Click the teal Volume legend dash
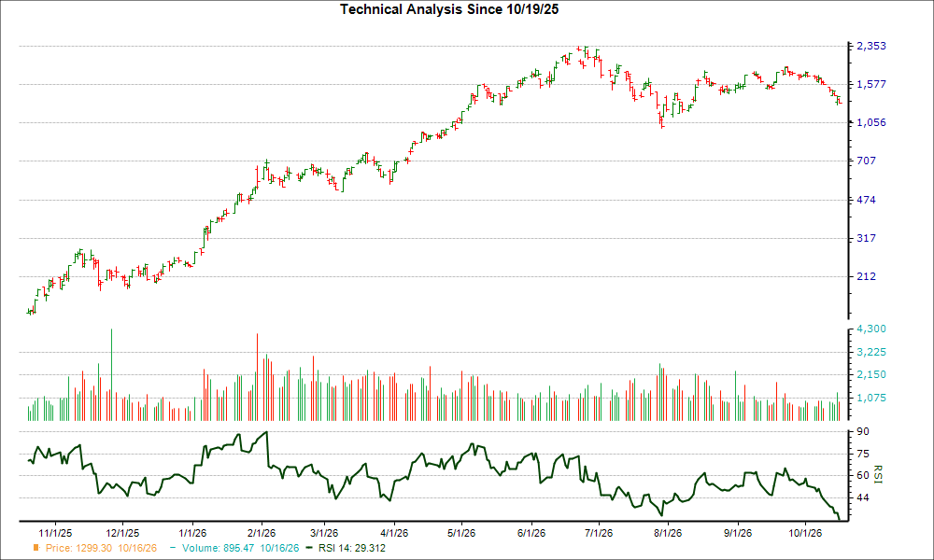The image size is (934, 560). pos(173,548)
